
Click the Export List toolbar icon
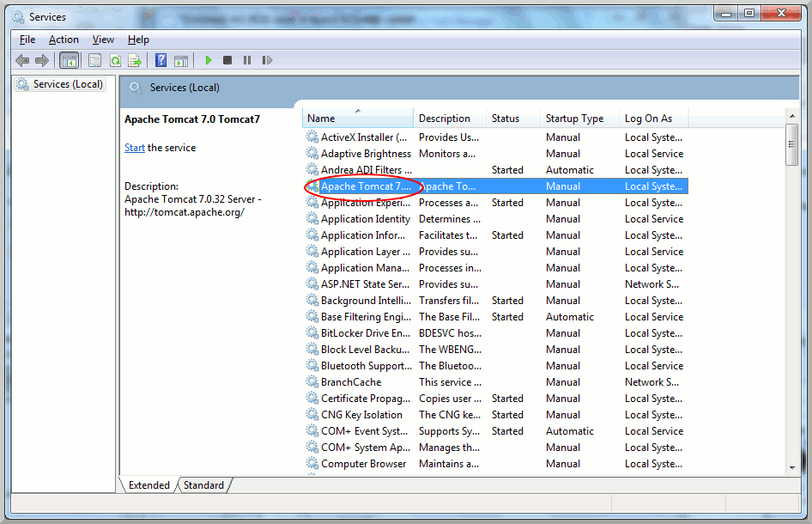pos(135,60)
